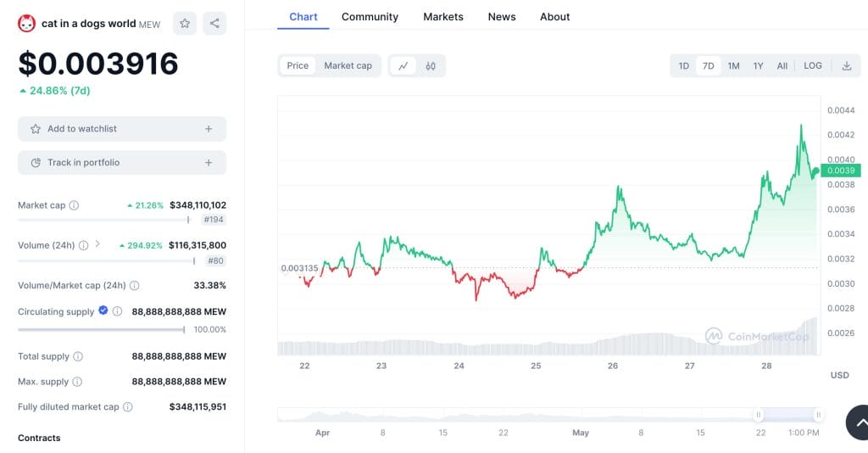Toggle chart to Price view
The image size is (868, 453).
(298, 65)
